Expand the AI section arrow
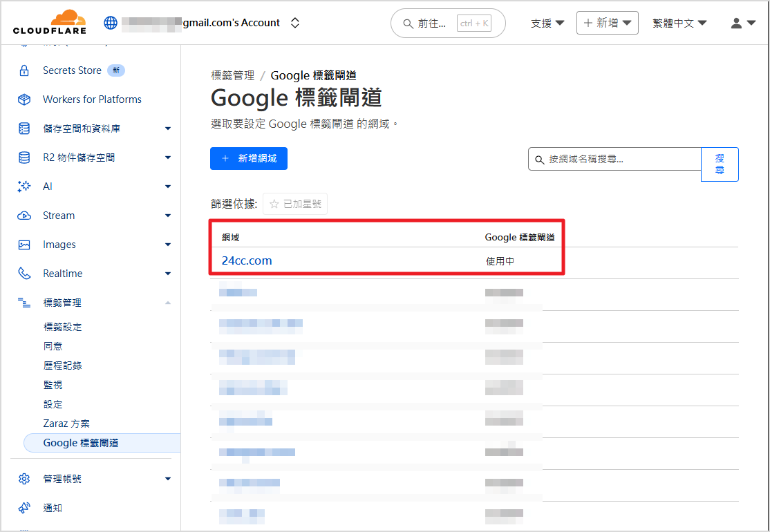The width and height of the screenshot is (770, 532). click(168, 187)
